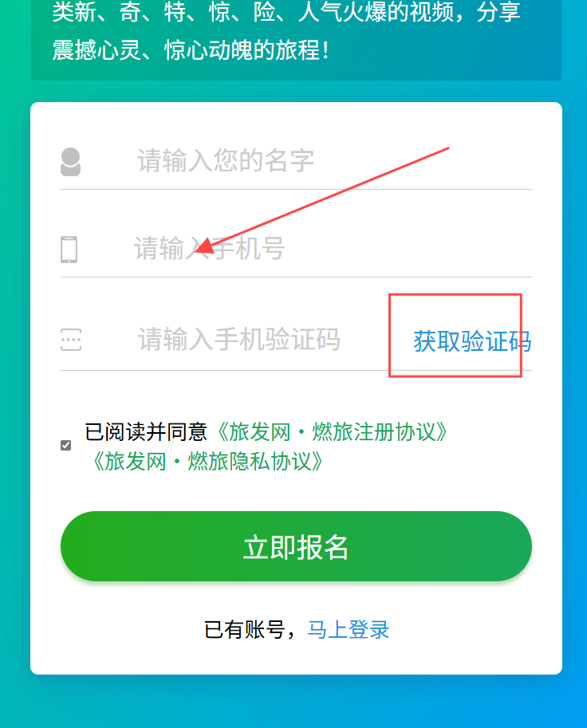587x728 pixels.
Task: Click the red rectangle highlight border
Action: [455, 294]
